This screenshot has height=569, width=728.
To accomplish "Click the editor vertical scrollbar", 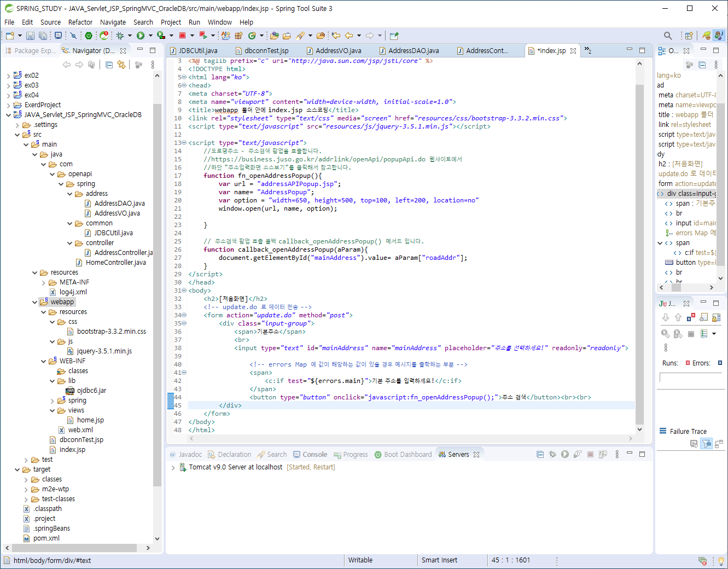I will (x=639, y=254).
